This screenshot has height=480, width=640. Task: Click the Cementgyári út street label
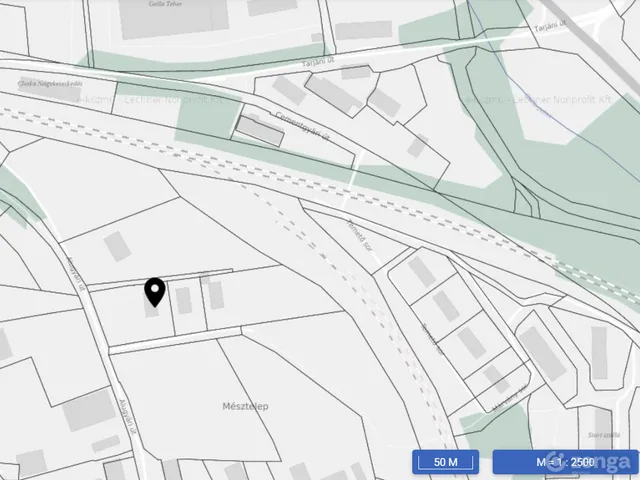(x=302, y=127)
